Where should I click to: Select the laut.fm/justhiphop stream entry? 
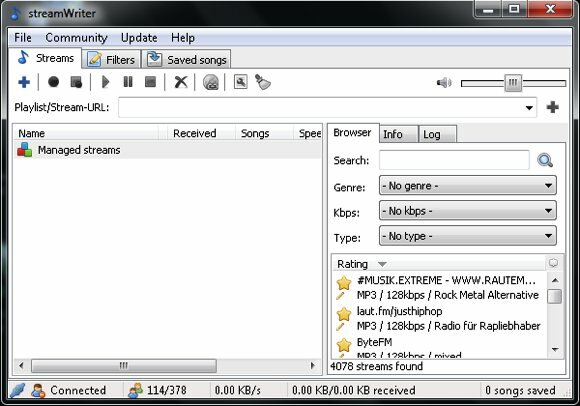tap(439, 319)
